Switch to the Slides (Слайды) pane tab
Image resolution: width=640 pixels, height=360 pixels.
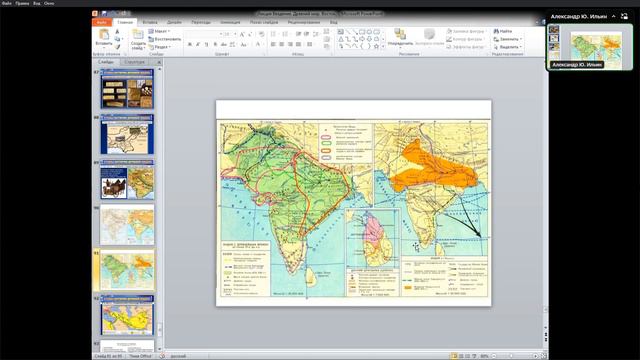pyautogui.click(x=106, y=62)
